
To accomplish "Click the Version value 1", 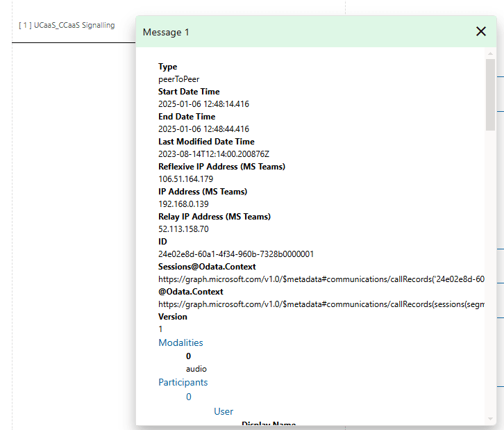I will [160, 329].
